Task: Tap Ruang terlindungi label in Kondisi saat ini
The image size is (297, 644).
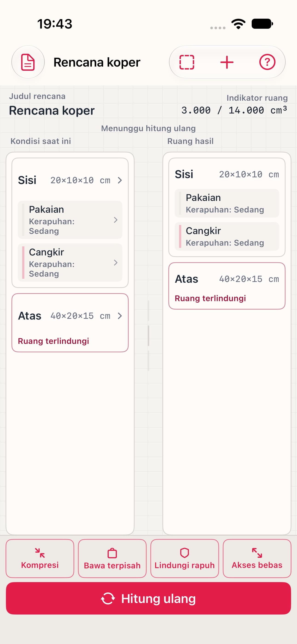Action: click(53, 341)
